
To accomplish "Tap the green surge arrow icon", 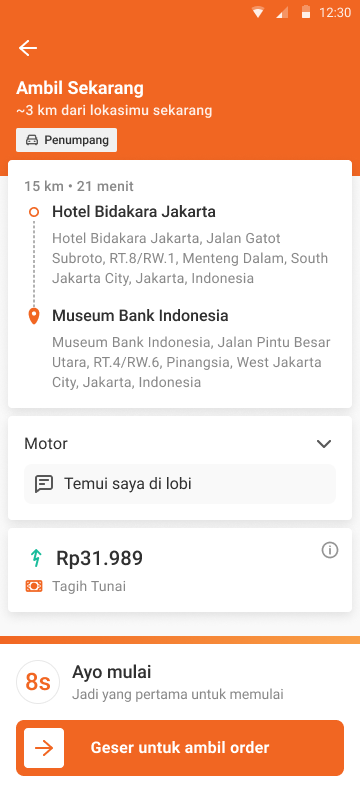I will tap(35, 559).
